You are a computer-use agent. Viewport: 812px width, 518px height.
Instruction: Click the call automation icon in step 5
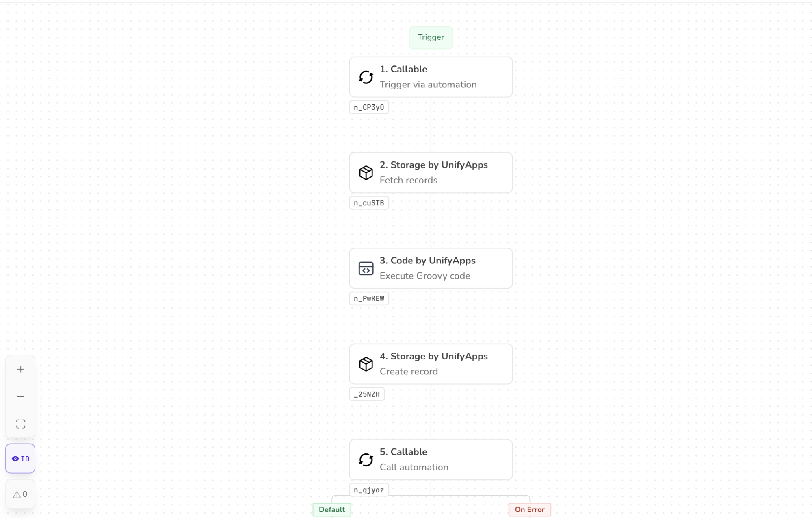tap(366, 460)
